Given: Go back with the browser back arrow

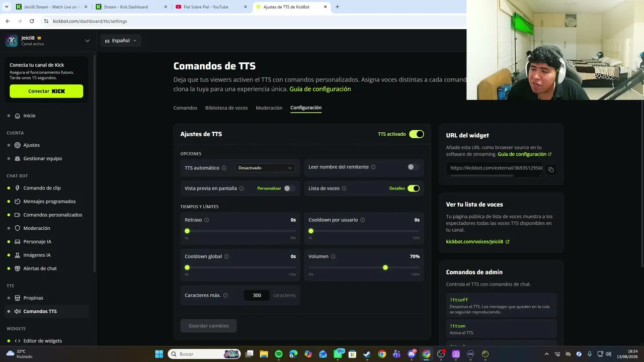Looking at the screenshot, I should coord(8,21).
